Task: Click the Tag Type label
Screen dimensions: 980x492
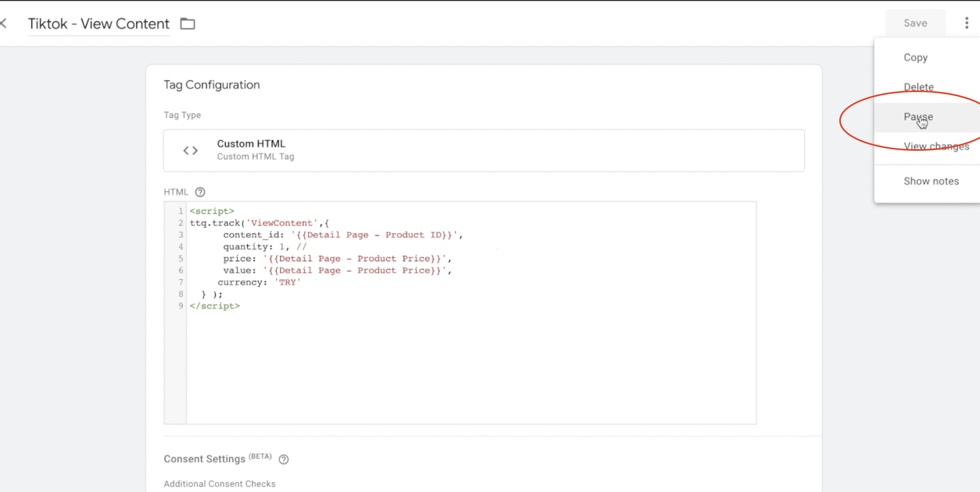Action: coord(182,115)
